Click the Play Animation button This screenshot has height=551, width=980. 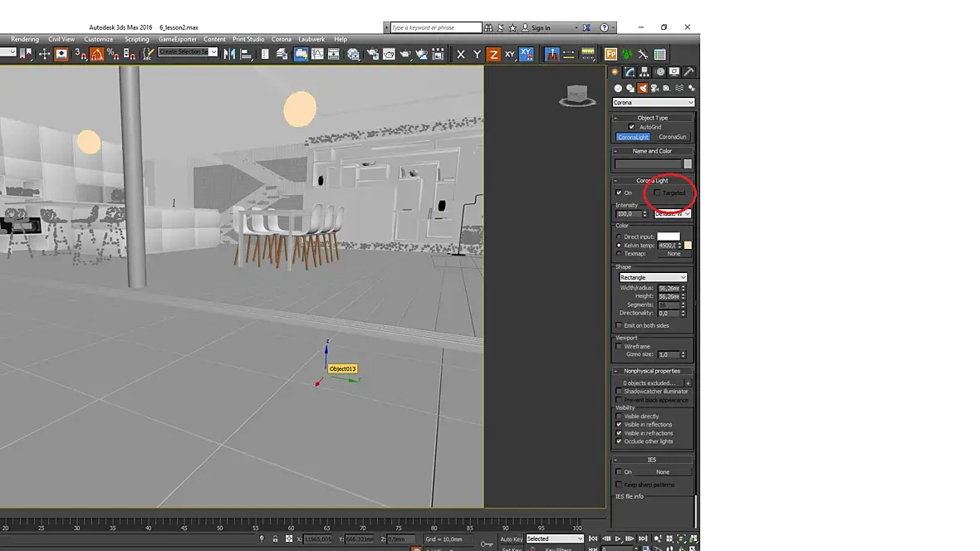618,539
